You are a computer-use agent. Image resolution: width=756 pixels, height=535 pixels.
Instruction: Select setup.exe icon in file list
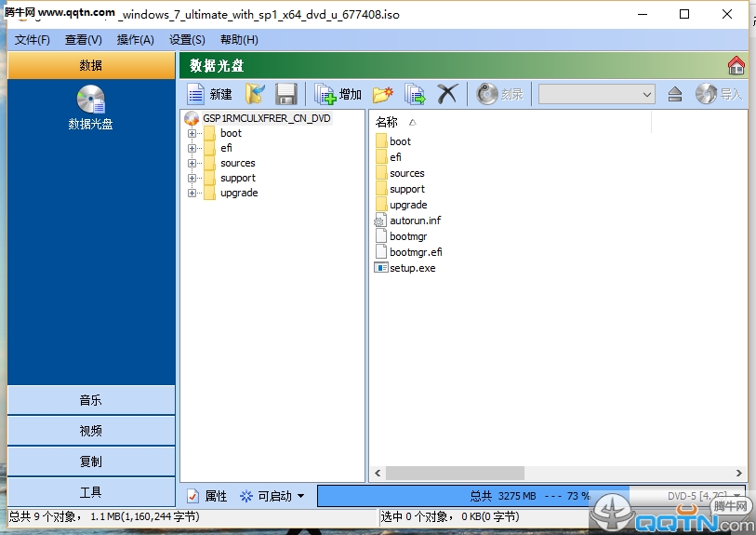381,268
